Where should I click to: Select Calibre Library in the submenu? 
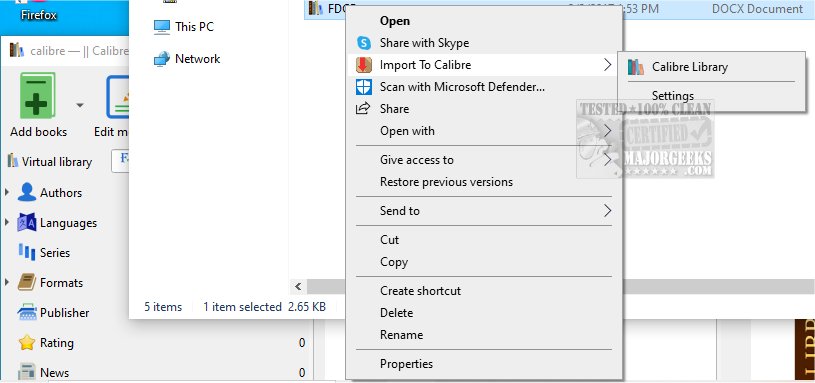coord(690,67)
